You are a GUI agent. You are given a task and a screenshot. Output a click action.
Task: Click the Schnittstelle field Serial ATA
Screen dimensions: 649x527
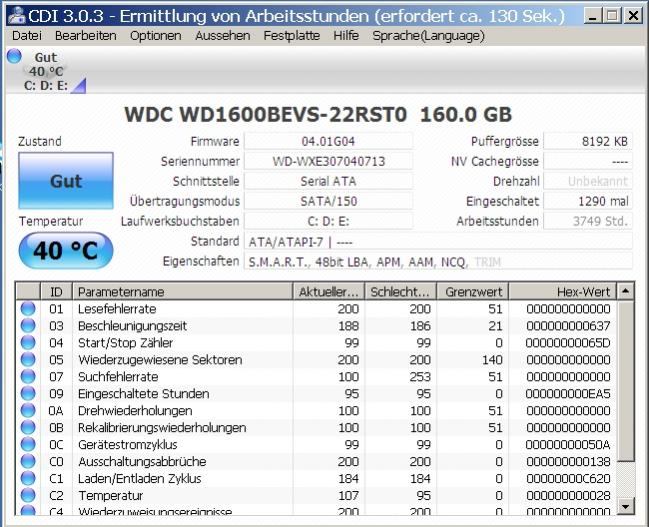(328, 181)
